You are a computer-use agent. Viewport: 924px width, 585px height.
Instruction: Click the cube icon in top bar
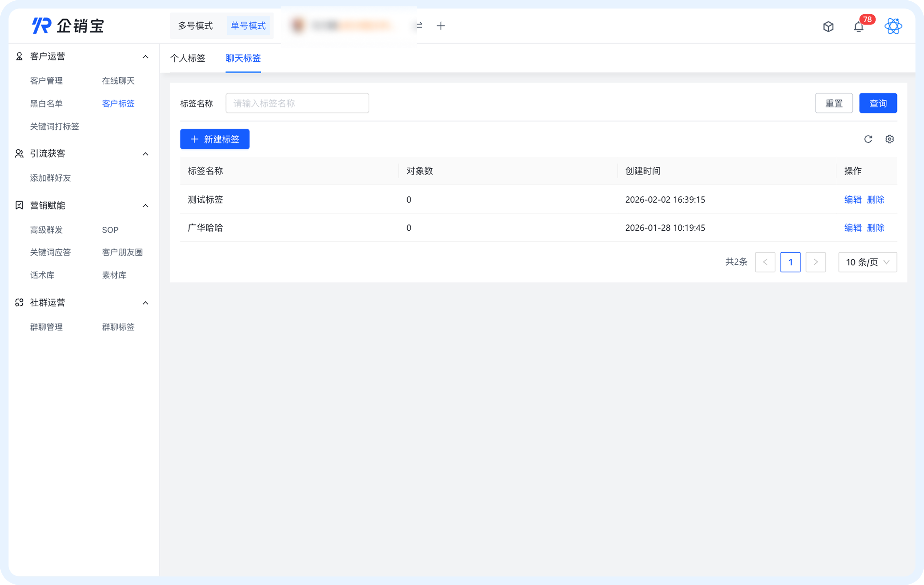829,27
